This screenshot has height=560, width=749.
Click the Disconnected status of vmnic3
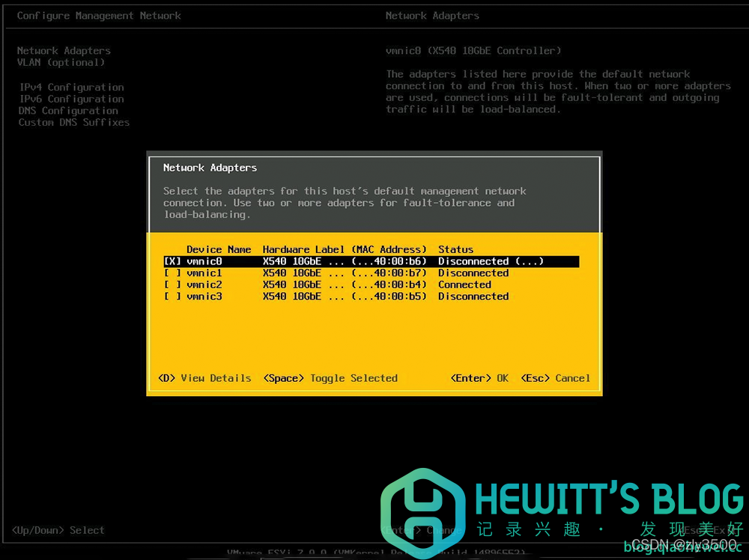(x=473, y=296)
